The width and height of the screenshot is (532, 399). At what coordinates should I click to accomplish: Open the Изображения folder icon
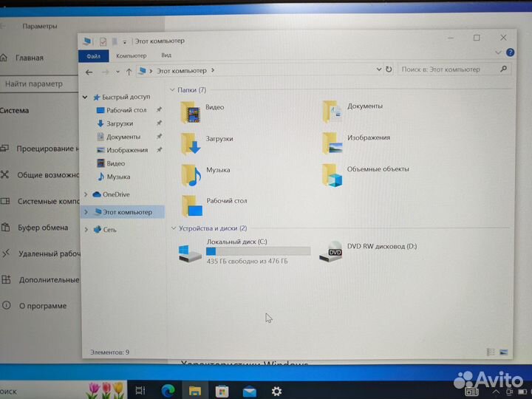[332, 143]
